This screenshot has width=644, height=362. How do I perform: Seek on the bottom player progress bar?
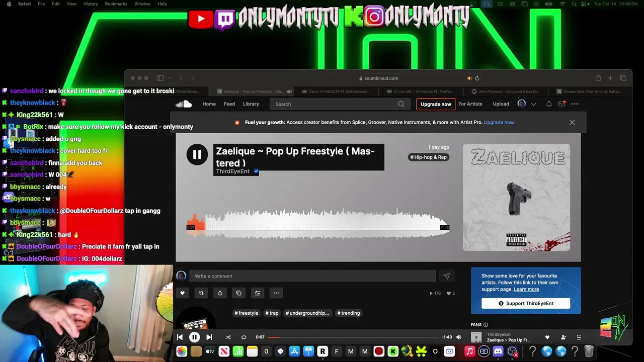click(353, 337)
